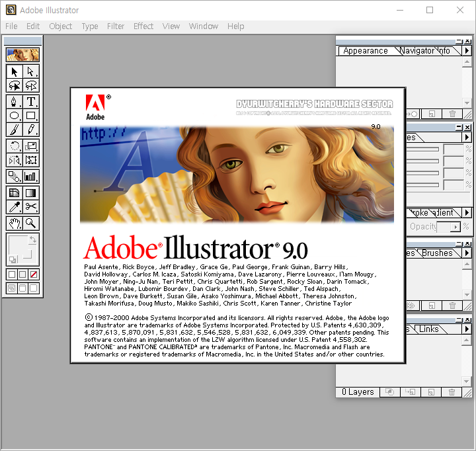Pick the Eyedropper tool
This screenshot has height=451, width=476.
(15, 207)
